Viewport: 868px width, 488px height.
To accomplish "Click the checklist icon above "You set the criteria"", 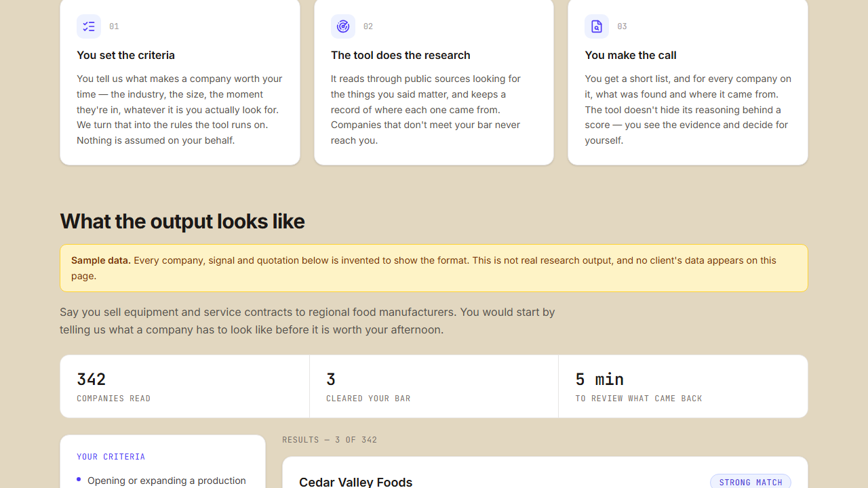I will tap(89, 26).
